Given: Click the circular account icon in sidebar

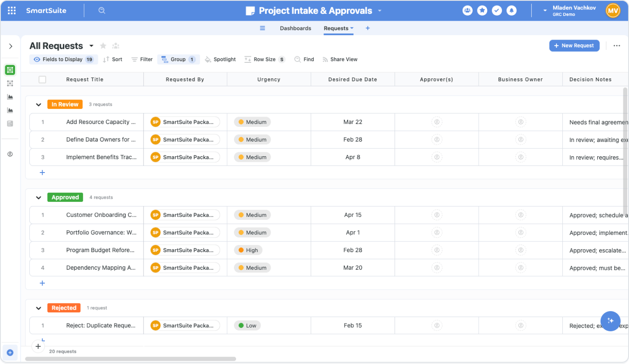Looking at the screenshot, I should [10, 154].
